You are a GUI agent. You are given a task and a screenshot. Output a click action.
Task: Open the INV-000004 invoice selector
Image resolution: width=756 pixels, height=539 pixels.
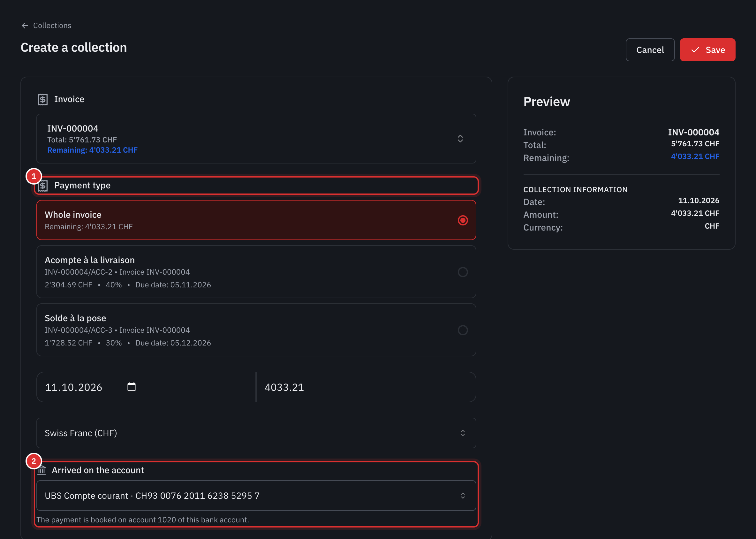click(x=256, y=139)
